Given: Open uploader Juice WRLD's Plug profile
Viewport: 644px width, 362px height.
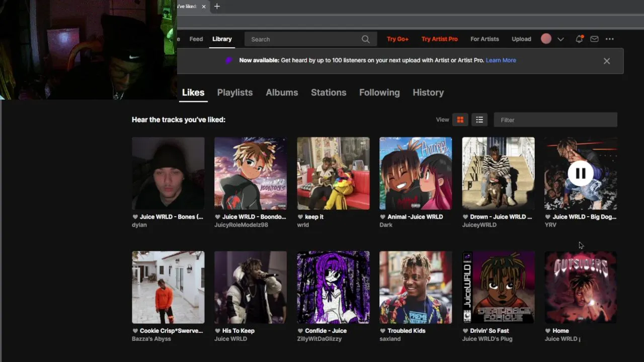Looking at the screenshot, I should 487,339.
